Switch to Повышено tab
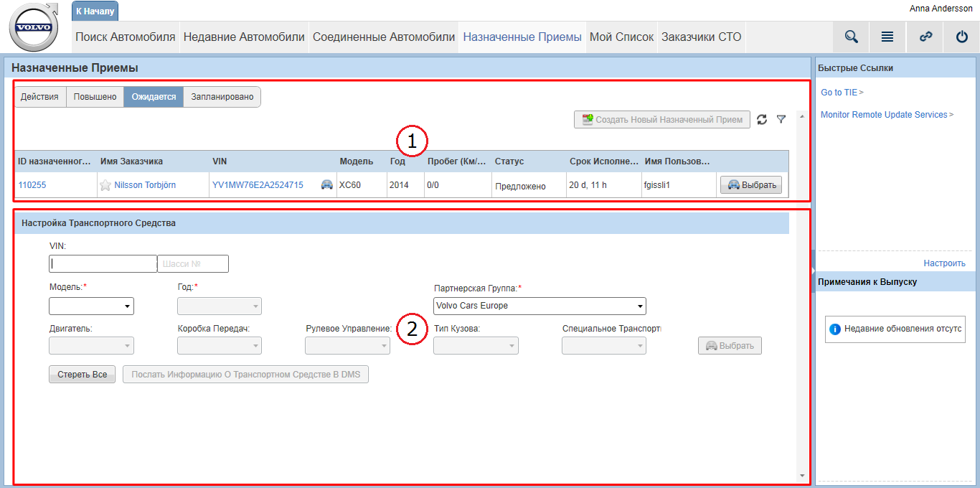Viewport: 980px width, 488px height. [95, 97]
